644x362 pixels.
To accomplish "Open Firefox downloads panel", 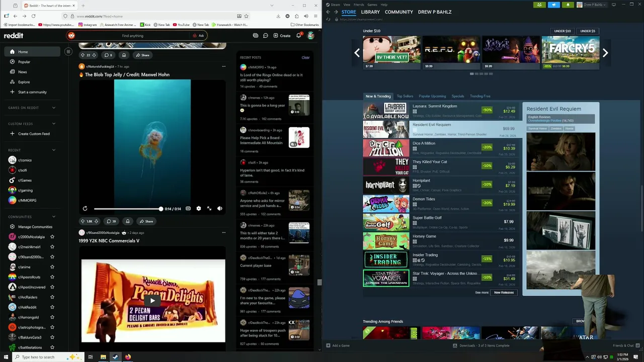I will tap(278, 16).
